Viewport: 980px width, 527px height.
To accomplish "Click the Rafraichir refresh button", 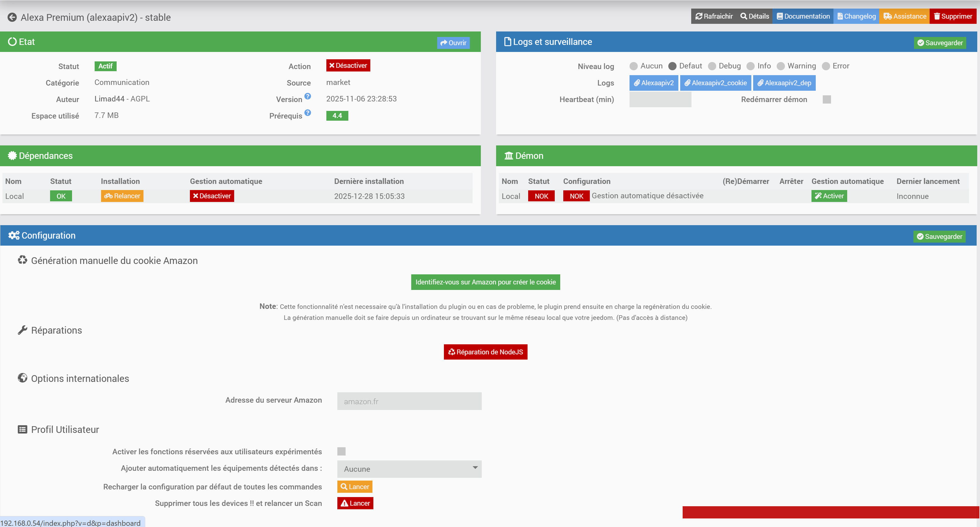I will pos(714,16).
